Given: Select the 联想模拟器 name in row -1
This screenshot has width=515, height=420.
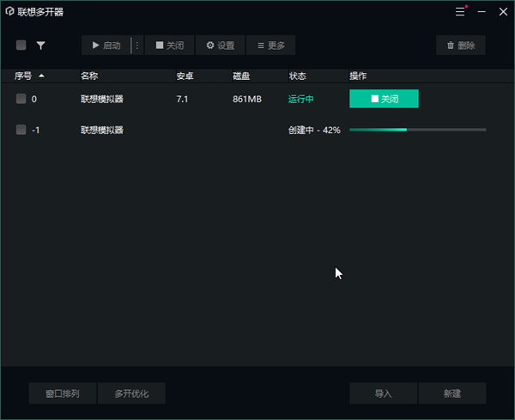Looking at the screenshot, I should pyautogui.click(x=102, y=131).
